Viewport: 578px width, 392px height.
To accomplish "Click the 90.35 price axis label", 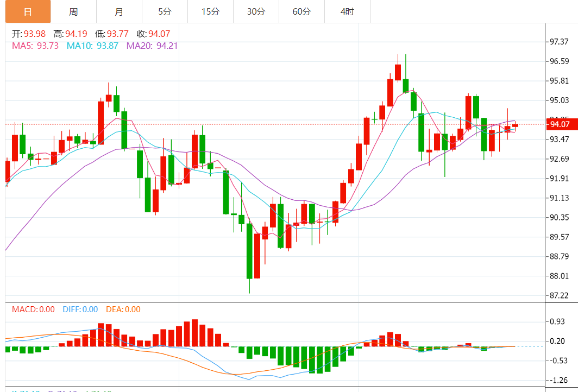I will [559, 217].
